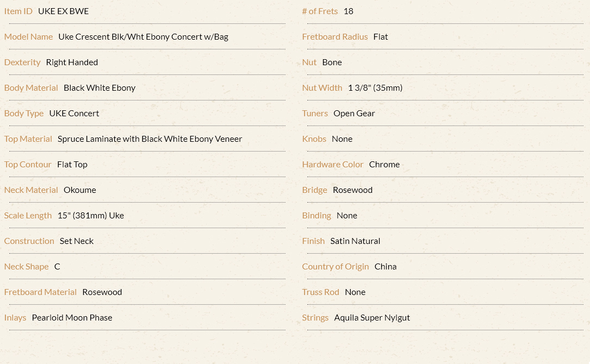Click the Open Gear tuners value
The height and width of the screenshot is (364, 590).
354,114
